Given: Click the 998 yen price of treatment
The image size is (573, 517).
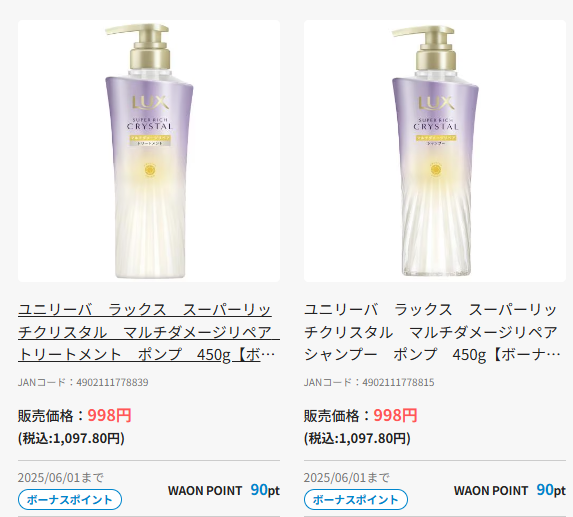Looking at the screenshot, I should [x=109, y=415].
